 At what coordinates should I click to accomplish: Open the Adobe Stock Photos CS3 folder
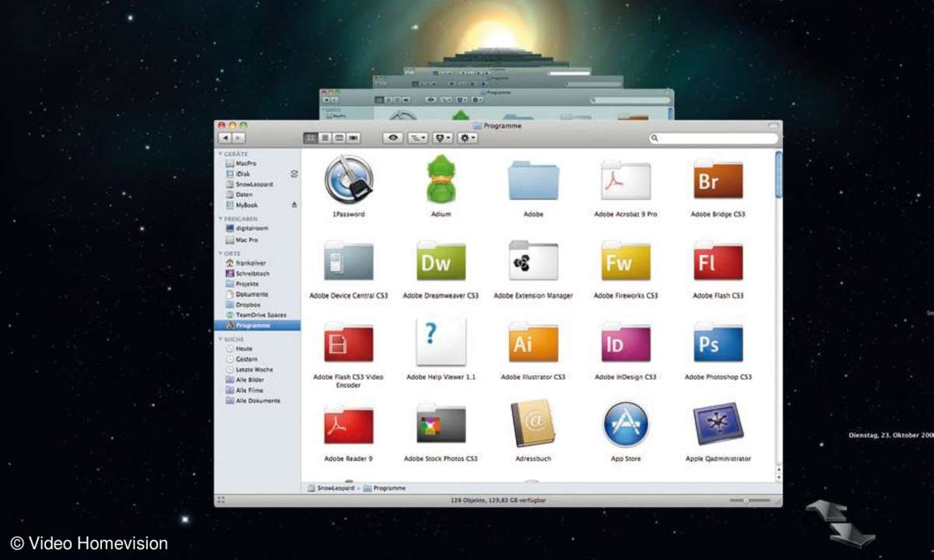(441, 425)
